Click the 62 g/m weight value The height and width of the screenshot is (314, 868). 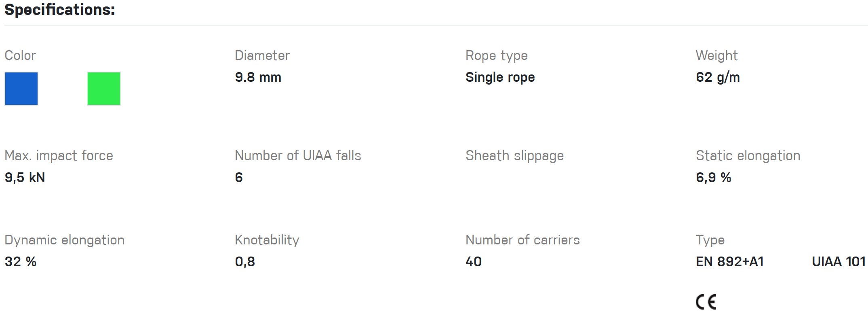point(718,77)
